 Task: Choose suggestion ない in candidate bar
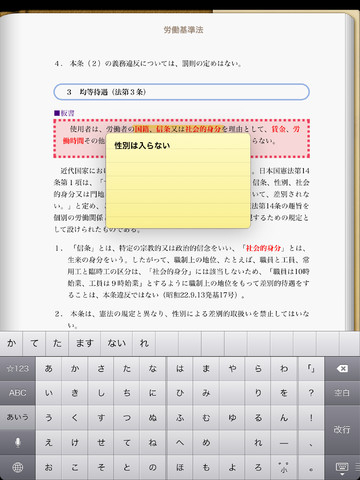117,343
